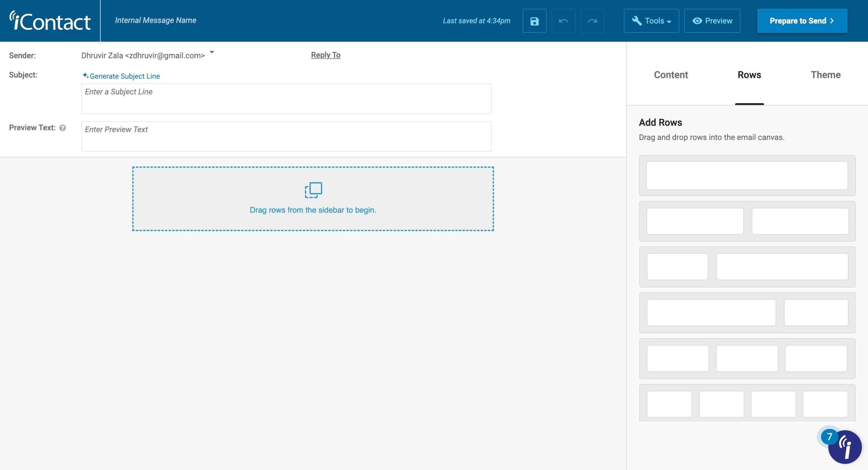Click the iContact logo

(x=50, y=20)
